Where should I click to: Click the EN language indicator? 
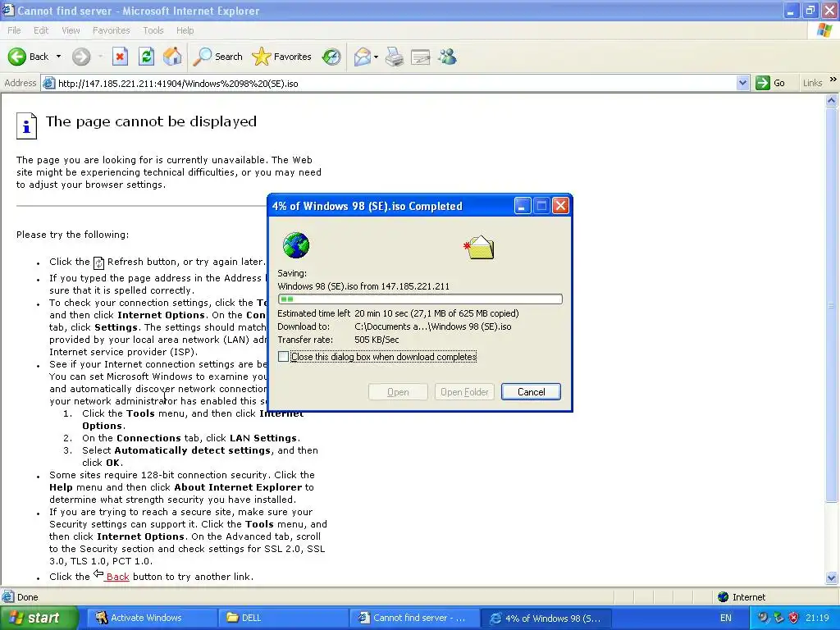[725, 618]
